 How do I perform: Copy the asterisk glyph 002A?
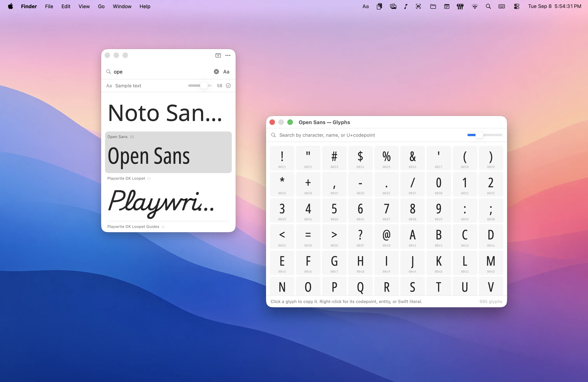point(282,184)
